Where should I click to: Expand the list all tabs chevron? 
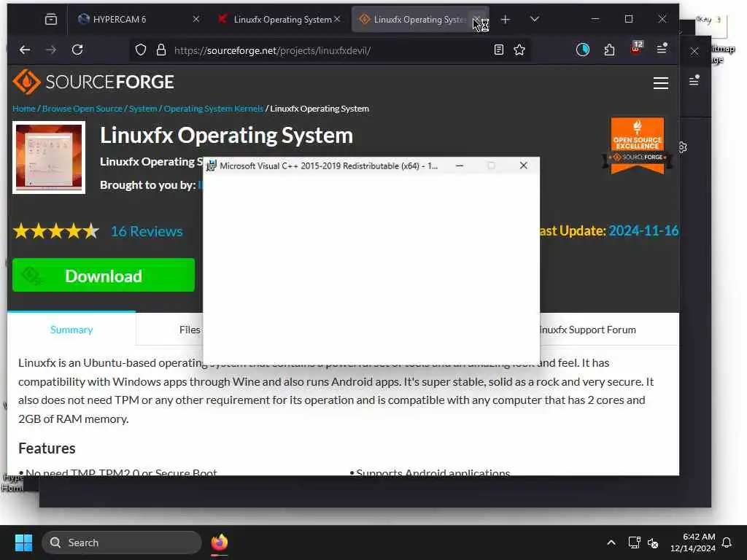coord(535,19)
